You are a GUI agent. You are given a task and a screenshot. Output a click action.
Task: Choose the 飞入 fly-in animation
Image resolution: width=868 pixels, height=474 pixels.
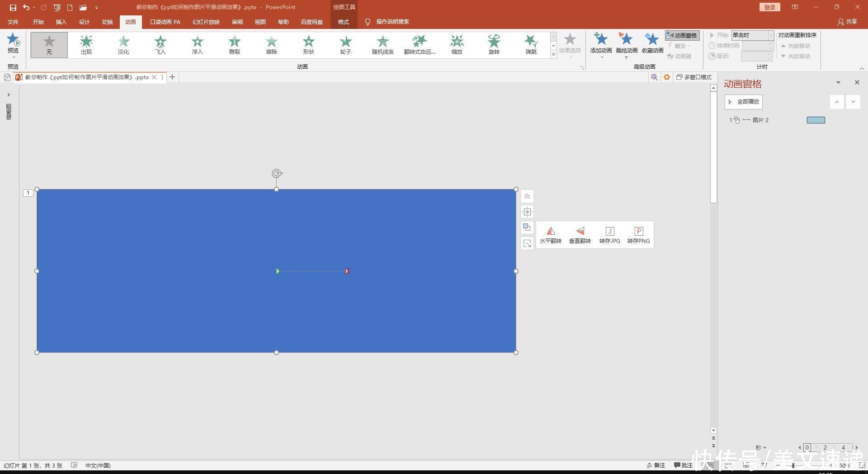[160, 45]
